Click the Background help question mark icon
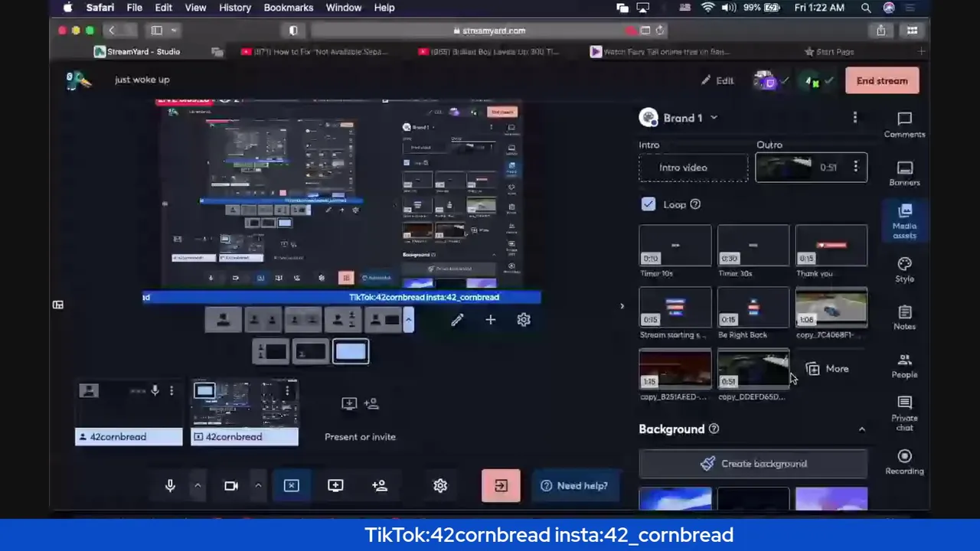Screen dimensions: 980x551 (x=714, y=429)
